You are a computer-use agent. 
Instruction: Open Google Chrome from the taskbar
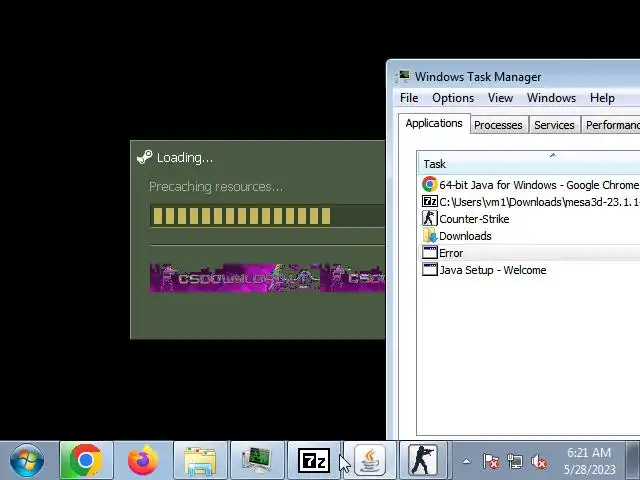click(86, 460)
